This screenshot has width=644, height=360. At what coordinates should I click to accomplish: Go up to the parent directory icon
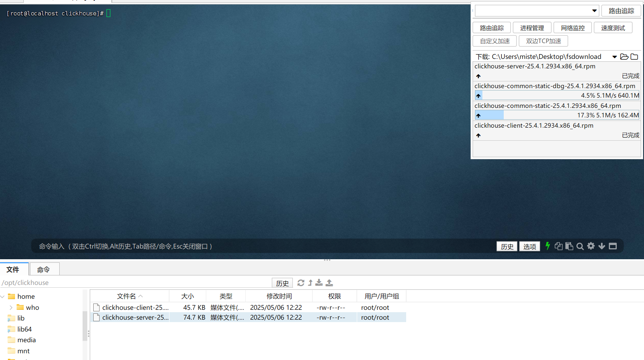point(310,283)
